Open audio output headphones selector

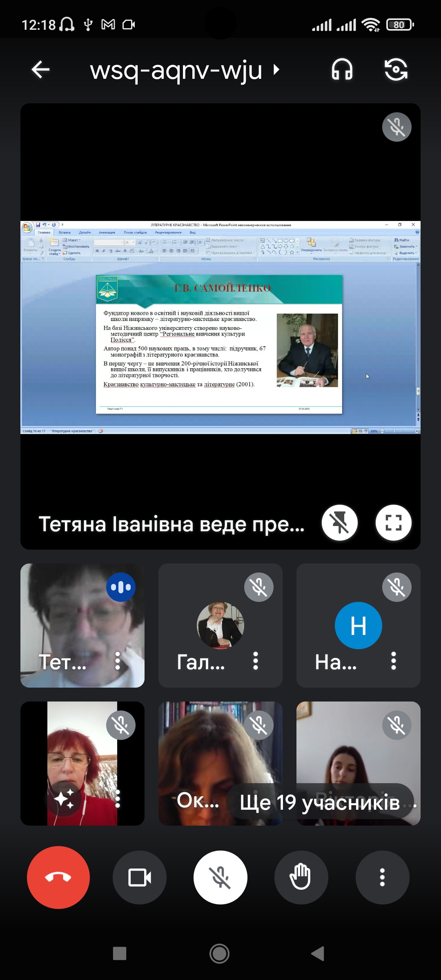(x=342, y=69)
